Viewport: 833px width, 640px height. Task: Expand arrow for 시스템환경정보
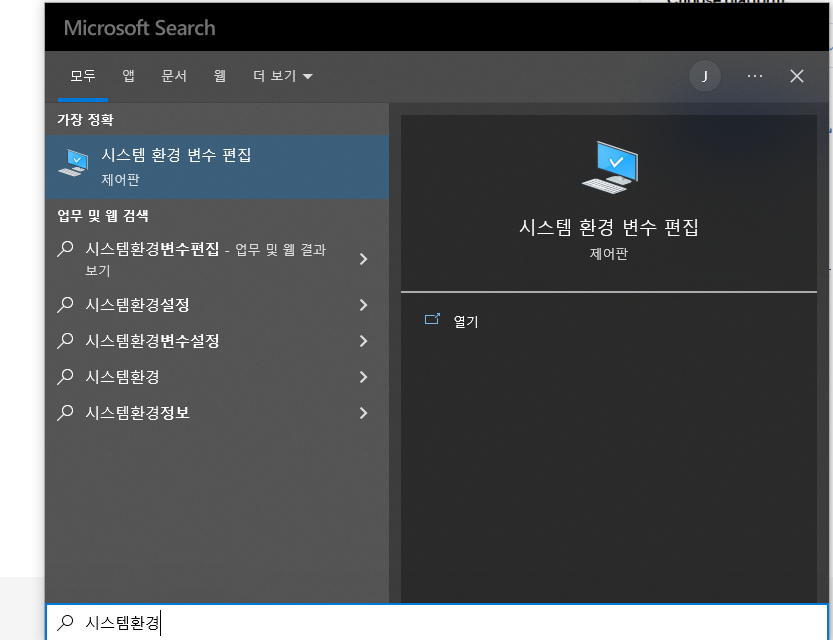[363, 413]
